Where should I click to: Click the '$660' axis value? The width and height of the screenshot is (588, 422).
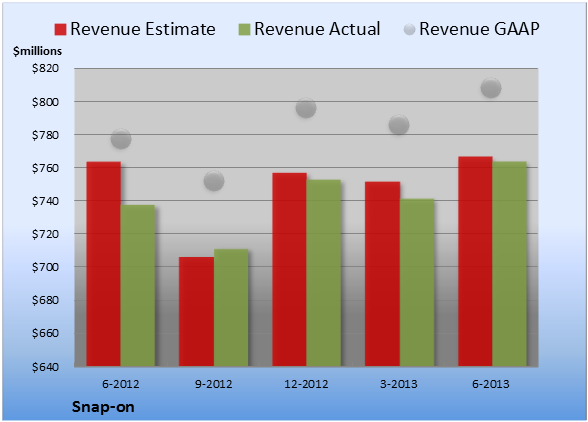point(45,333)
